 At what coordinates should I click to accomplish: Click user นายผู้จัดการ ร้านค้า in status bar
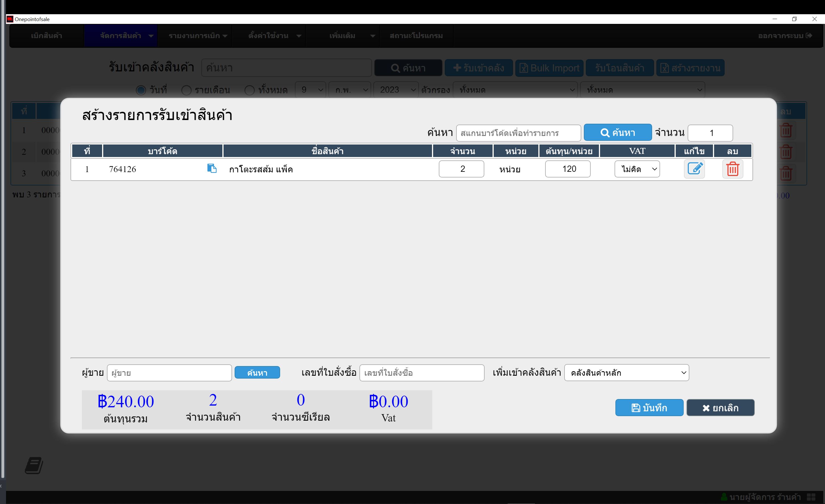pyautogui.click(x=761, y=497)
